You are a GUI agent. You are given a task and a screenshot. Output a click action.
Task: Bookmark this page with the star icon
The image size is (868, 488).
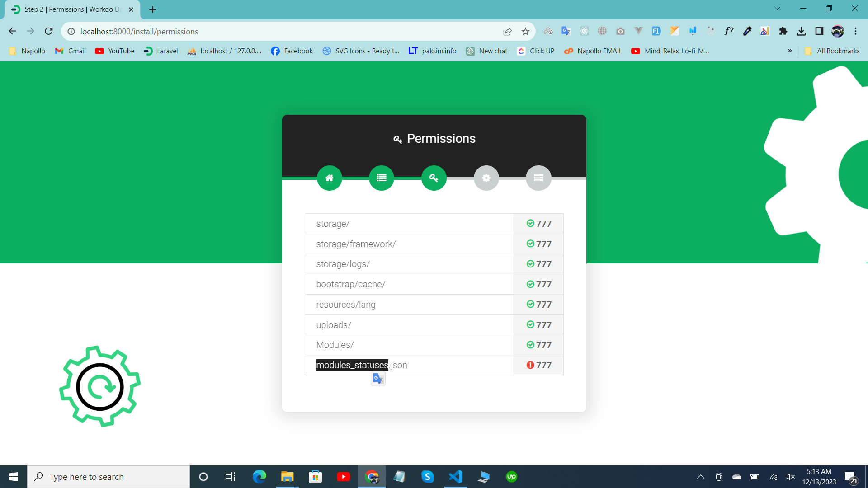(x=525, y=31)
